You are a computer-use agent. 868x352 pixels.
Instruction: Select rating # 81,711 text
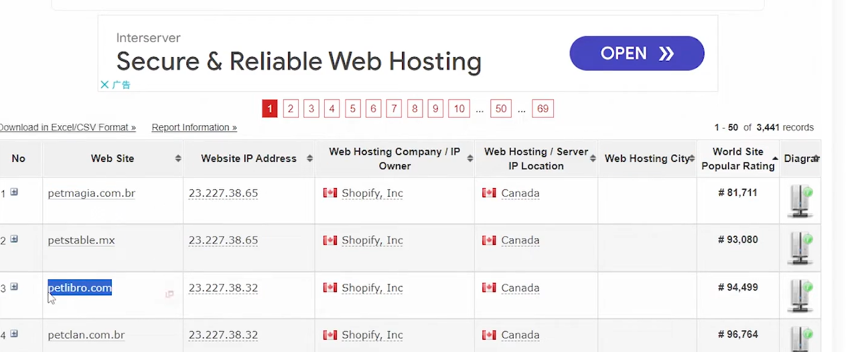[x=737, y=193]
